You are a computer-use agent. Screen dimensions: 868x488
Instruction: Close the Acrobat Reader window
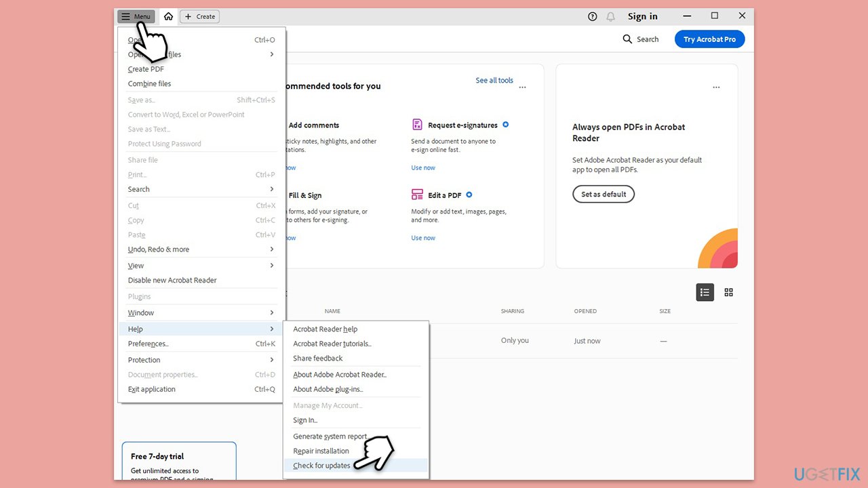tap(742, 16)
